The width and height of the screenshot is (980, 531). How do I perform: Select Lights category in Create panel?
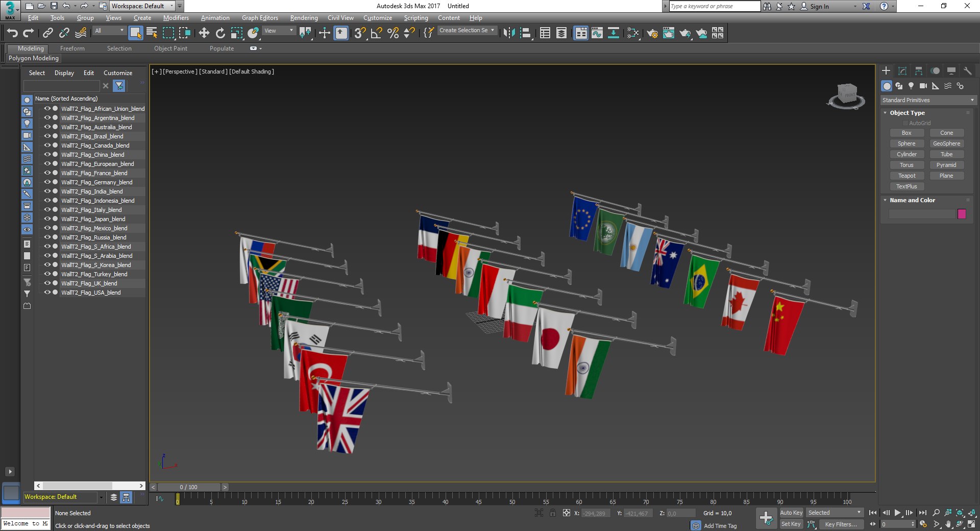(x=911, y=86)
